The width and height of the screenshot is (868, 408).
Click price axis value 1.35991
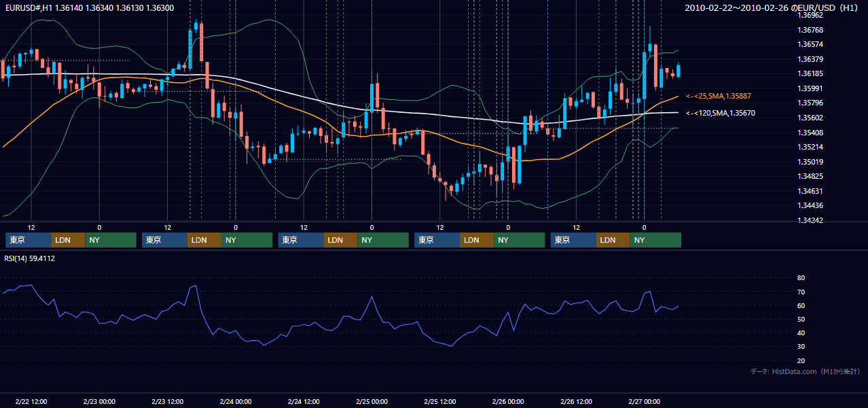click(810, 88)
